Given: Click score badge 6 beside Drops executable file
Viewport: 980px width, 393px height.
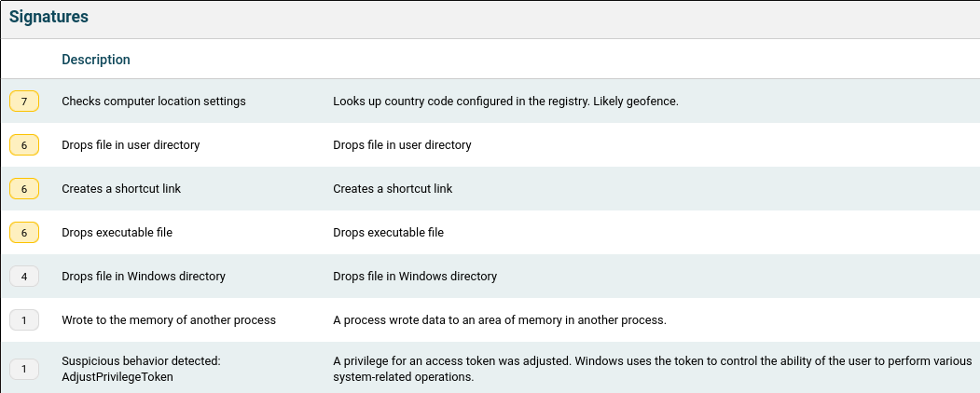Looking at the screenshot, I should (23, 233).
